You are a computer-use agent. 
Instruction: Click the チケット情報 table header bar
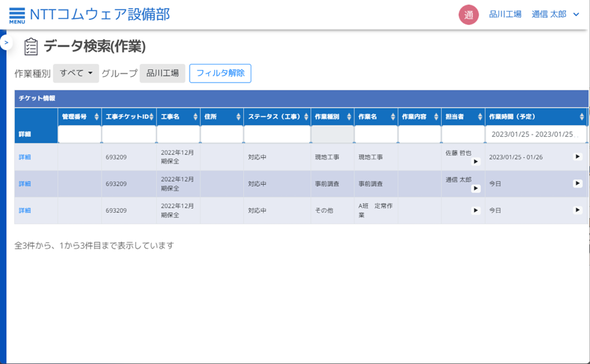[301, 98]
